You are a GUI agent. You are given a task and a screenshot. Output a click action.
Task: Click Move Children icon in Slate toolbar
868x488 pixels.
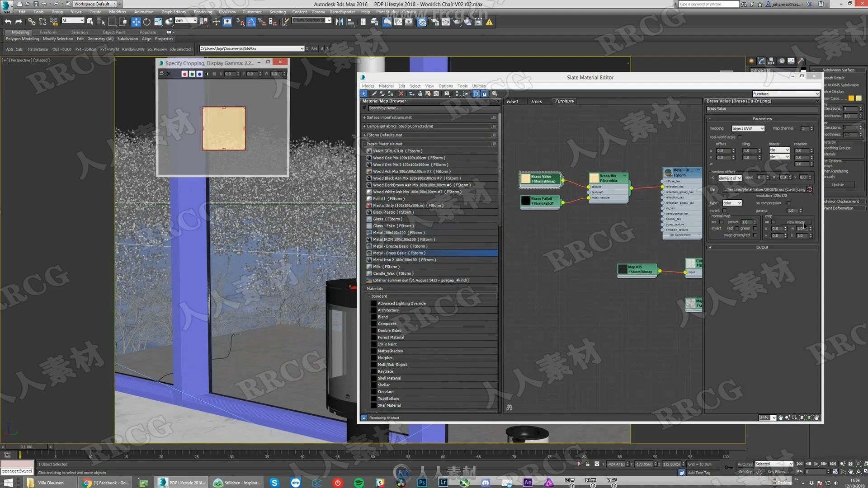411,94
